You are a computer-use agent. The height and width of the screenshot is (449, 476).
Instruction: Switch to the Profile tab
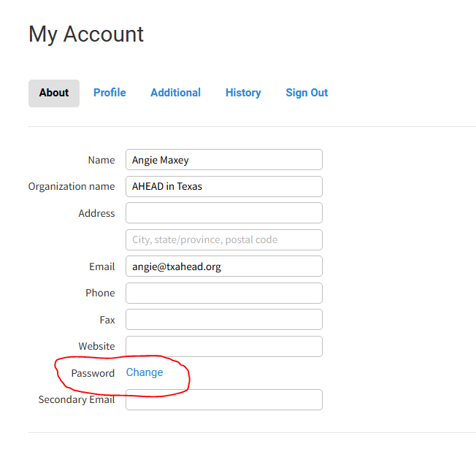tap(110, 93)
